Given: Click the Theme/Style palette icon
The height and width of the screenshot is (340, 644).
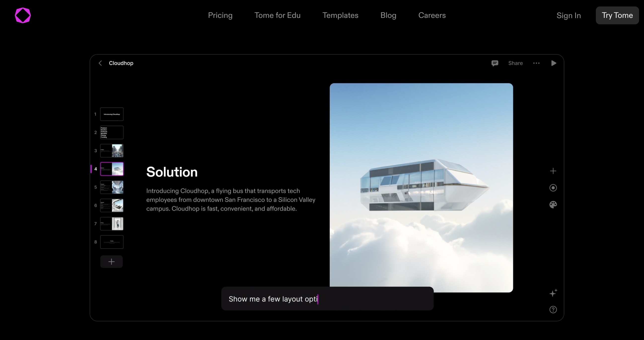Looking at the screenshot, I should point(553,205).
